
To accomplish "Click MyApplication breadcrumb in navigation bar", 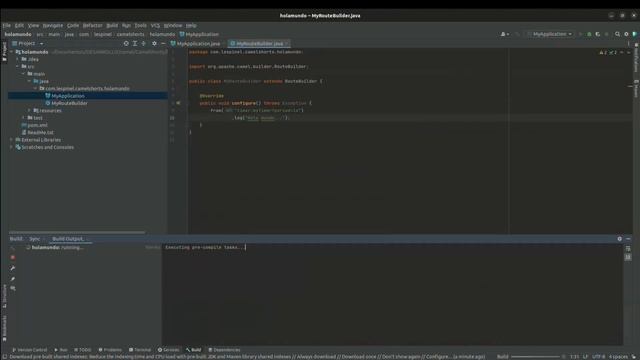I will point(199,34).
